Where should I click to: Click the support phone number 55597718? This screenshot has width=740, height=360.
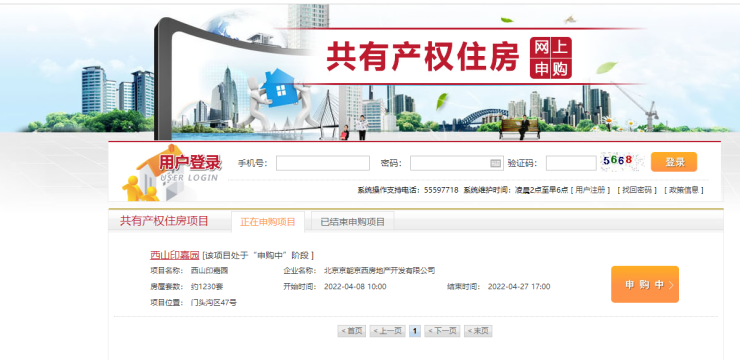[x=441, y=190]
